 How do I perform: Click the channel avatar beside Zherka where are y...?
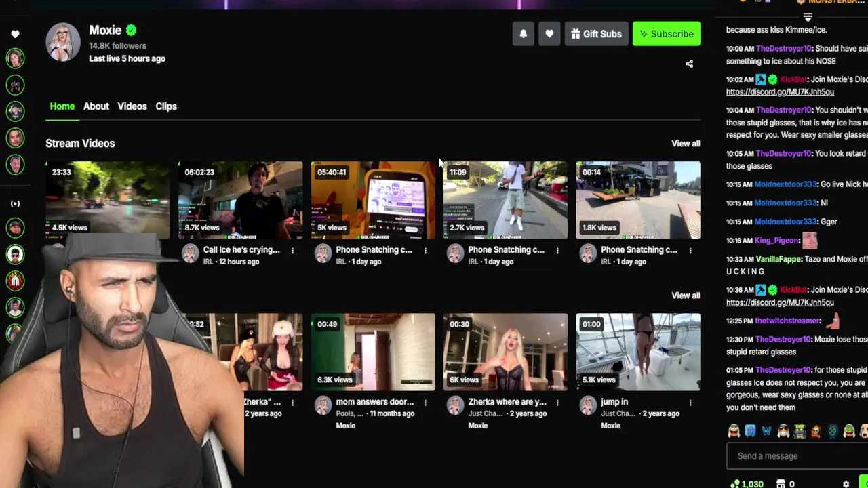click(x=455, y=406)
